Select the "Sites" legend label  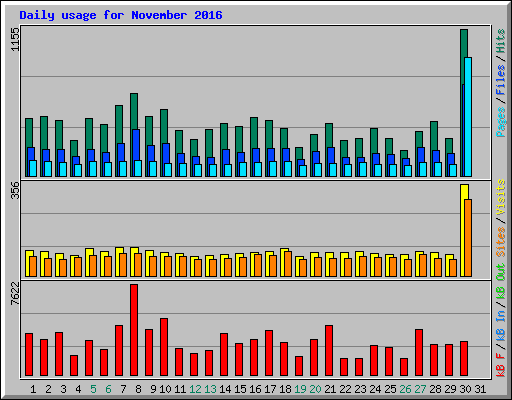tap(501, 242)
